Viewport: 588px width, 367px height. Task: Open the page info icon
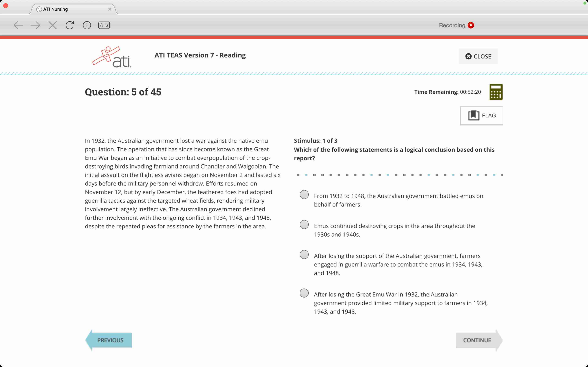pos(87,25)
